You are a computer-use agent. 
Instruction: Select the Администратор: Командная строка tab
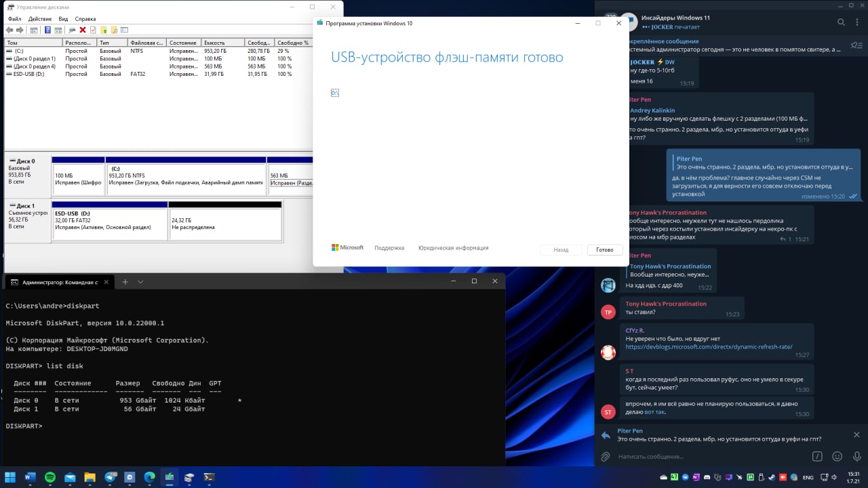point(59,281)
